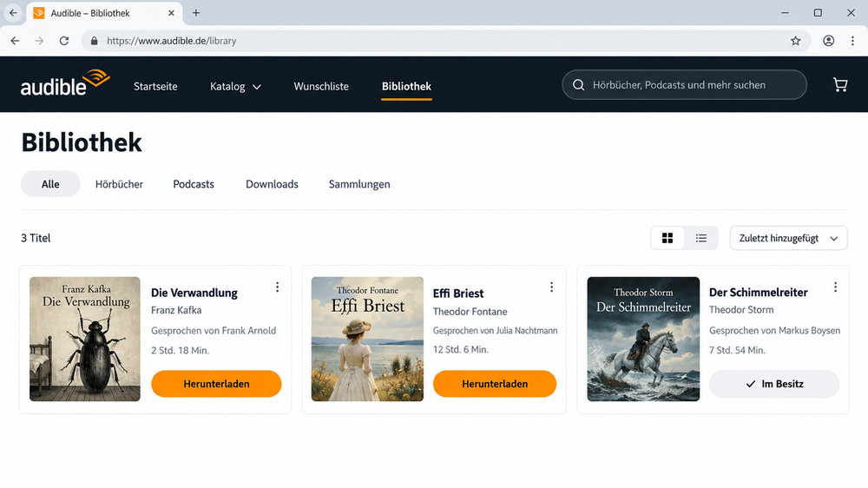Screen dimensions: 868x488
Task: Go forward in browser history
Action: tap(39, 41)
